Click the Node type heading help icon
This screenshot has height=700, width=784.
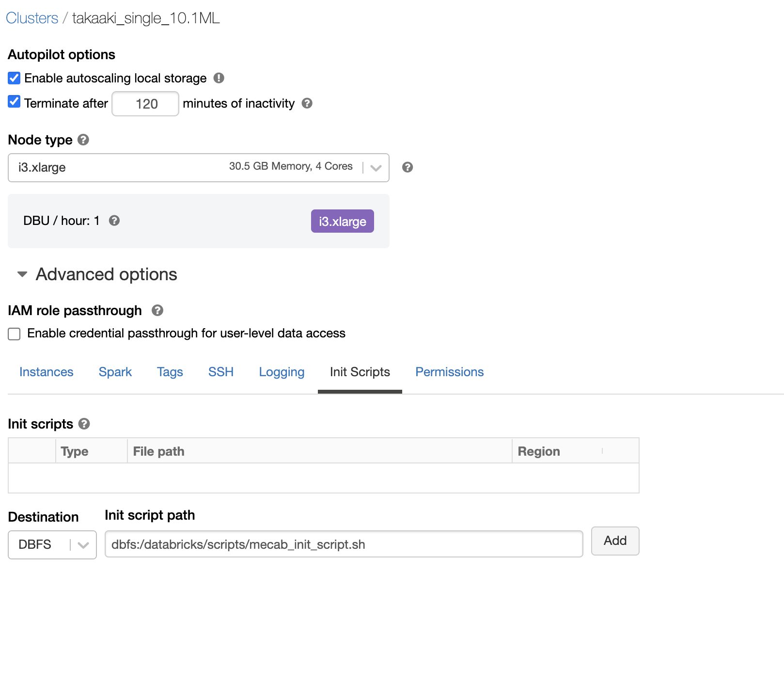pyautogui.click(x=83, y=140)
